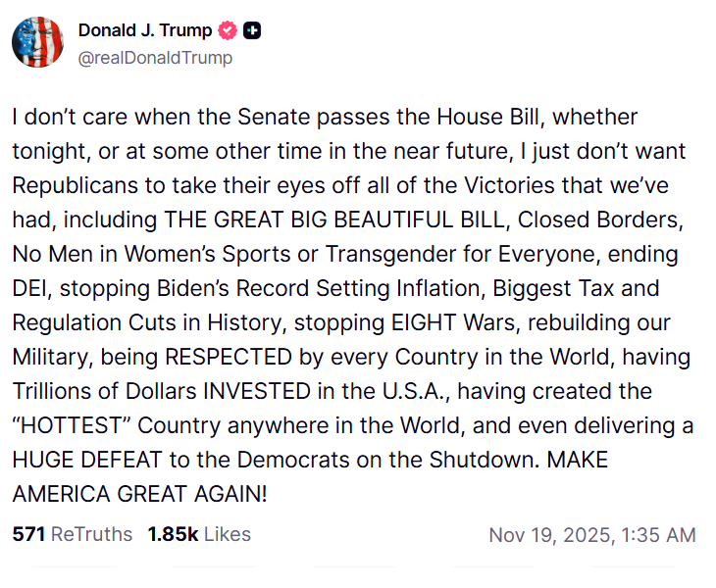Open the Donald J. Trump display name
This screenshot has height=588, width=716.
pos(144,31)
